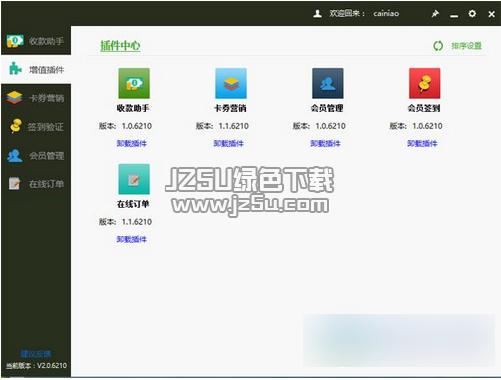Uninstall the 会员签到 plugin via 卸载插件
The height and width of the screenshot is (380, 501).
pos(422,143)
